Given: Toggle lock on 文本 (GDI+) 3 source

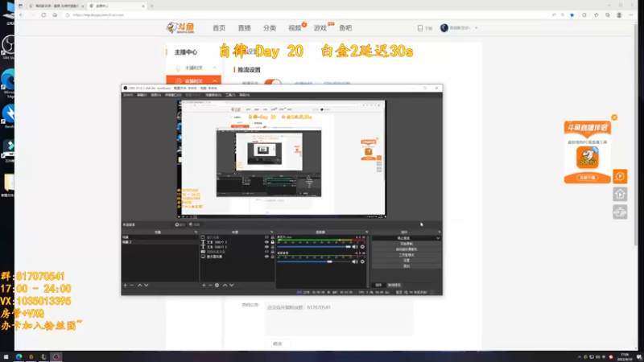Looking at the screenshot, I should pyautogui.click(x=272, y=242).
